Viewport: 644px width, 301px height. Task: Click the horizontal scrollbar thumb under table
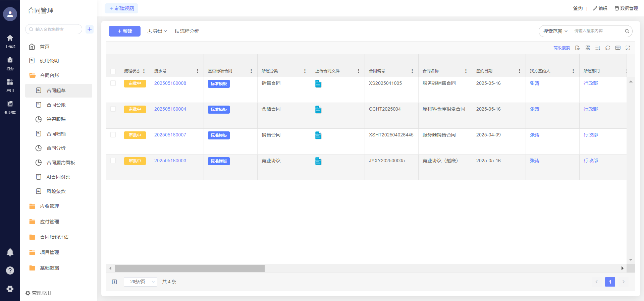coord(190,268)
